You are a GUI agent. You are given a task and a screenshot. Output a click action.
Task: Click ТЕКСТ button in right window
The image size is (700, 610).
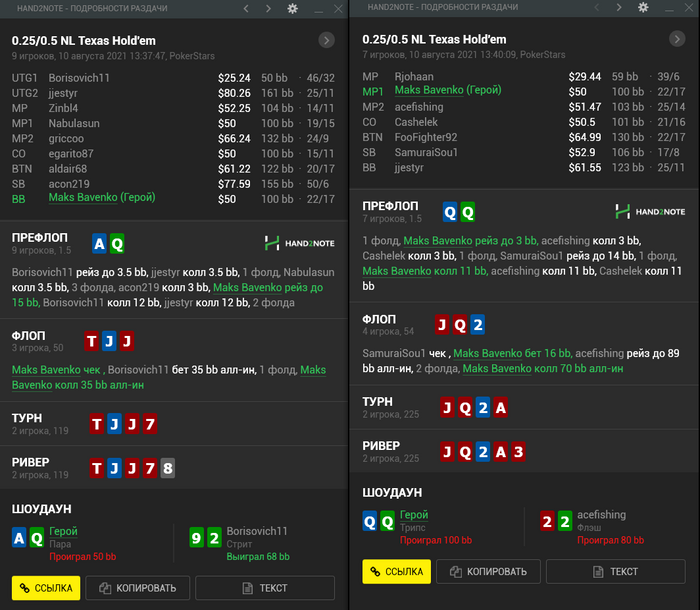tap(616, 572)
